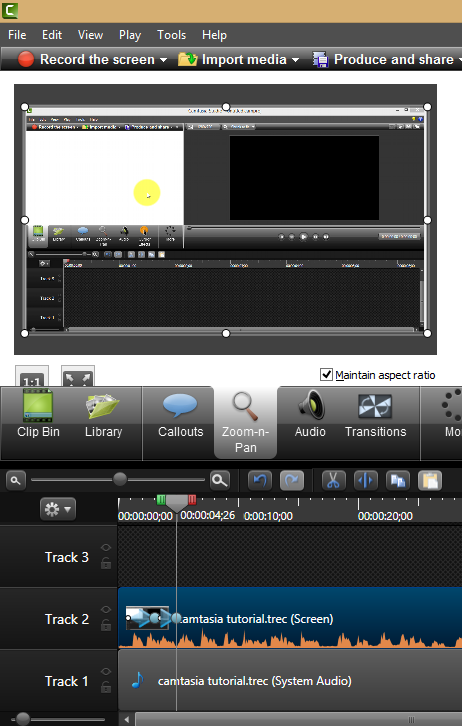
Task: Open the Transitions tab
Action: [375, 415]
